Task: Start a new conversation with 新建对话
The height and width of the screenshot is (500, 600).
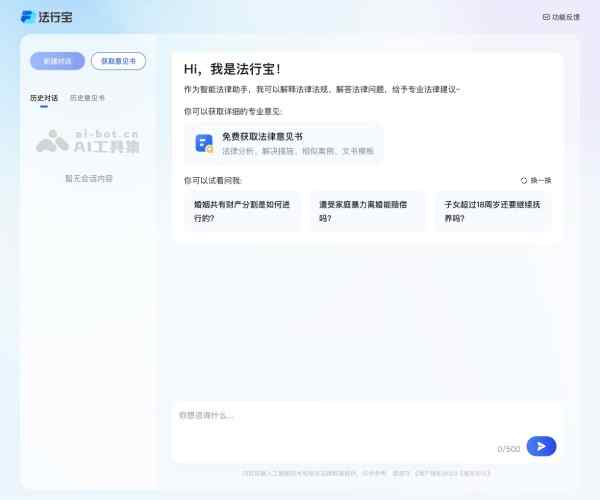Action: click(57, 61)
